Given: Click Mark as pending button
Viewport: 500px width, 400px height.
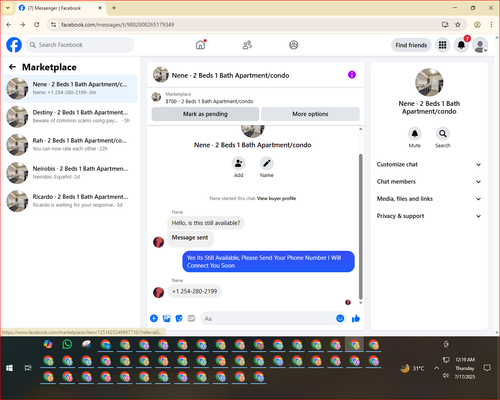Looking at the screenshot, I should pyautogui.click(x=205, y=114).
